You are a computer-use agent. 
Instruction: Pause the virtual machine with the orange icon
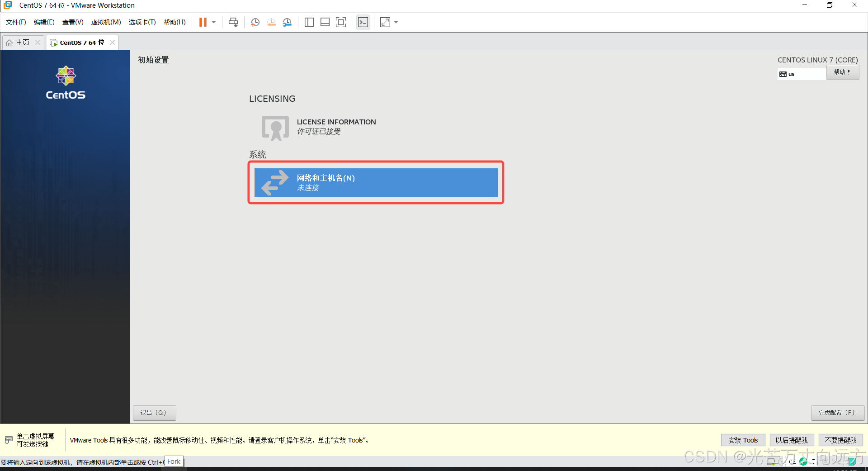(x=203, y=22)
